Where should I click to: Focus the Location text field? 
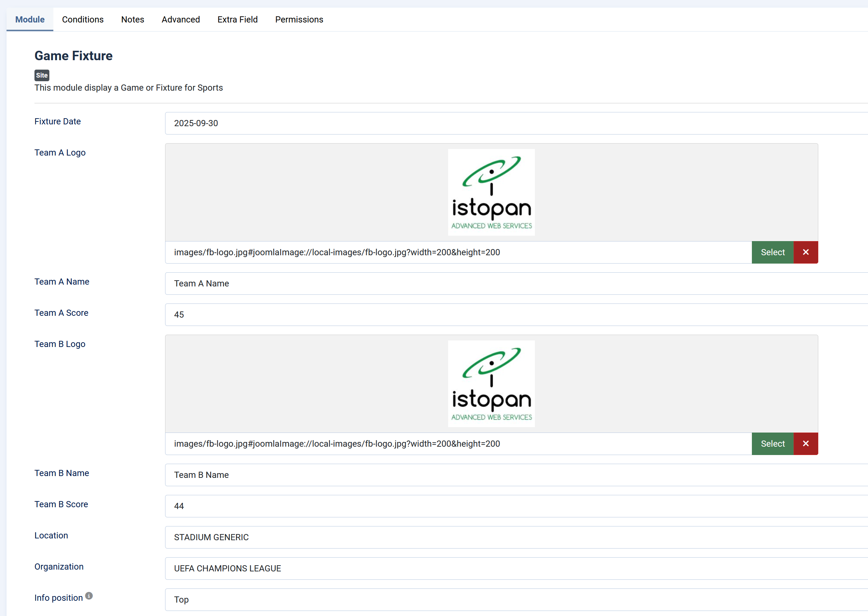(516, 537)
